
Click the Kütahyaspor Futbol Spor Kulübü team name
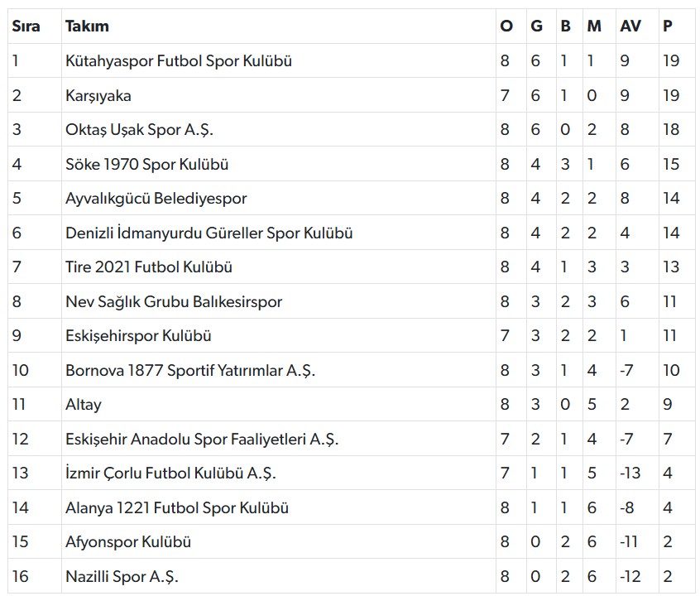(x=179, y=61)
